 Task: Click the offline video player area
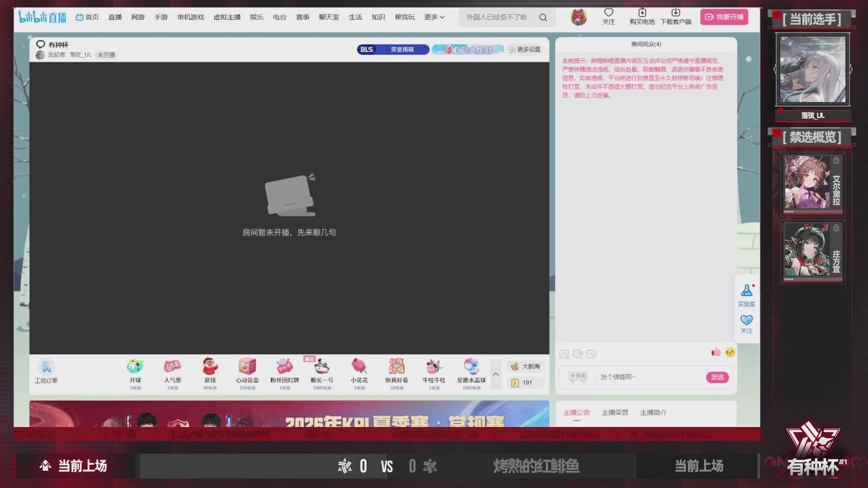tap(289, 208)
